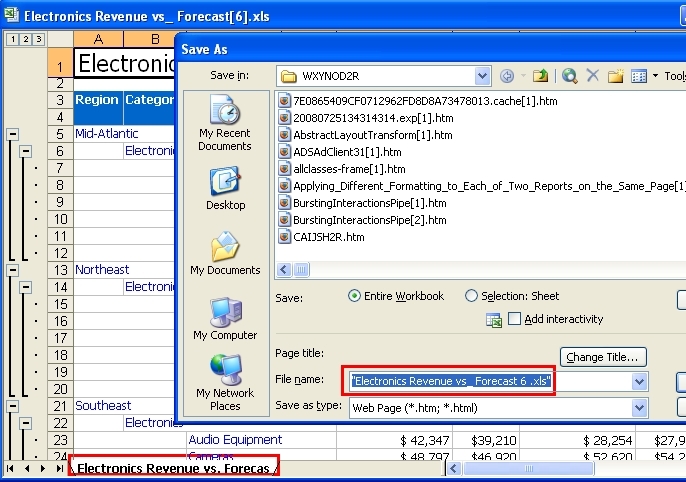The width and height of the screenshot is (686, 482).
Task: Select Applying_Different_Formatting file
Action: pyautogui.click(x=482, y=186)
